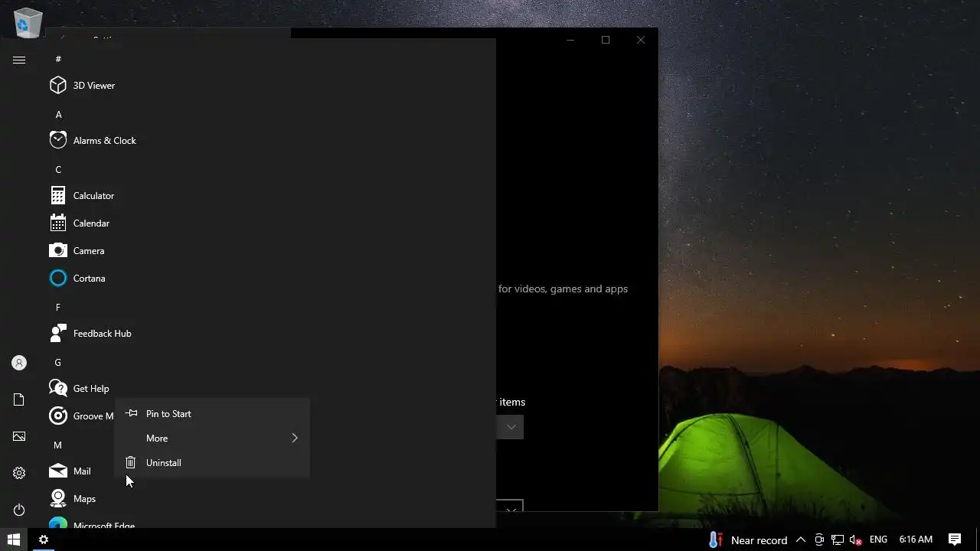Open the Cortana circle icon
The image size is (980, 551).
(x=58, y=279)
